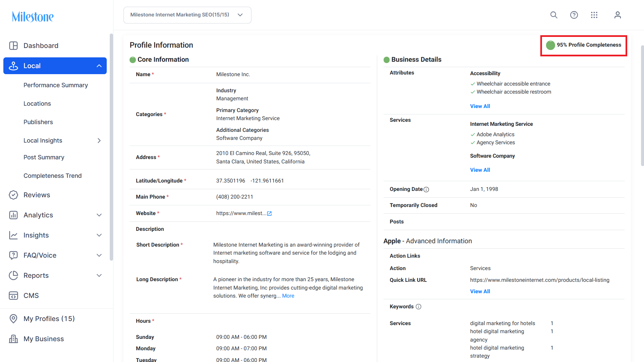
Task: Open the Milestone Internet Marketing SEO profile dropdown
Action: [x=187, y=15]
